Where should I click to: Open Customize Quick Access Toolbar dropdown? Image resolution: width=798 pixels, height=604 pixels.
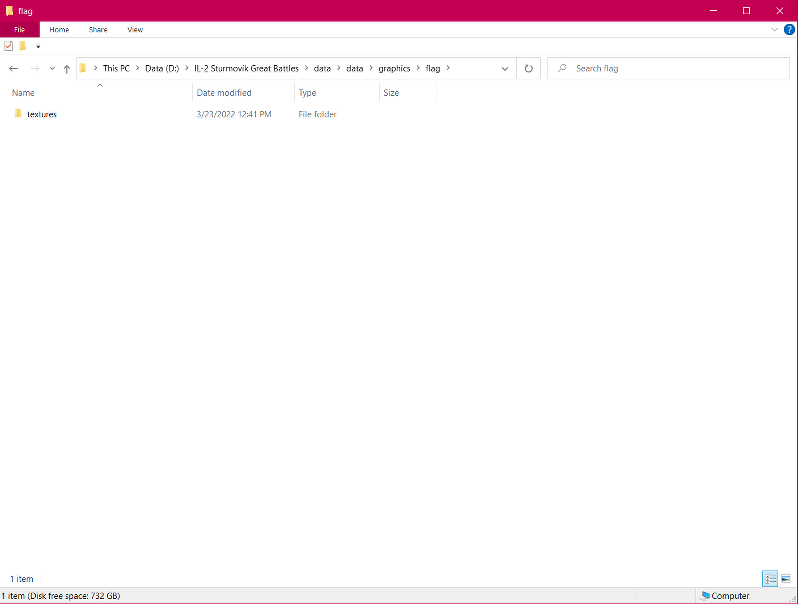click(x=38, y=46)
